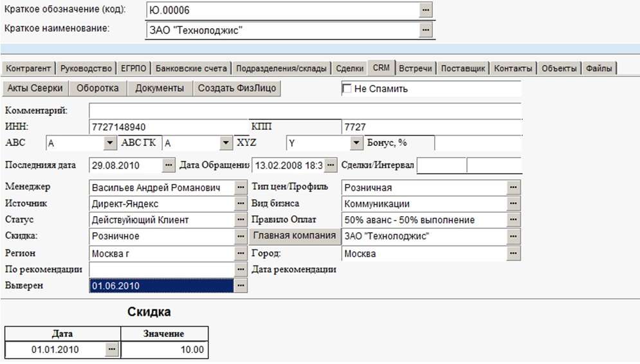
Task: Open the ЕГРПО tab
Action: 134,68
